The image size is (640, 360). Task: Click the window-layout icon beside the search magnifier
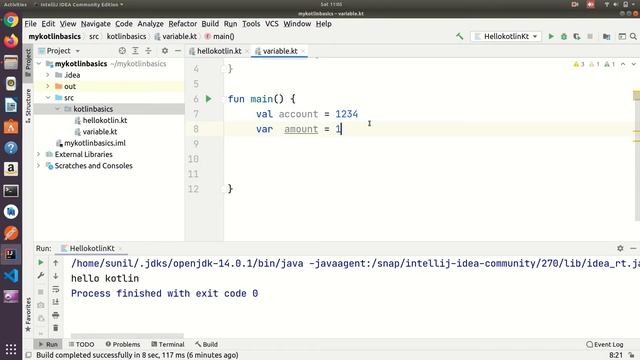pyautogui.click(x=622, y=36)
